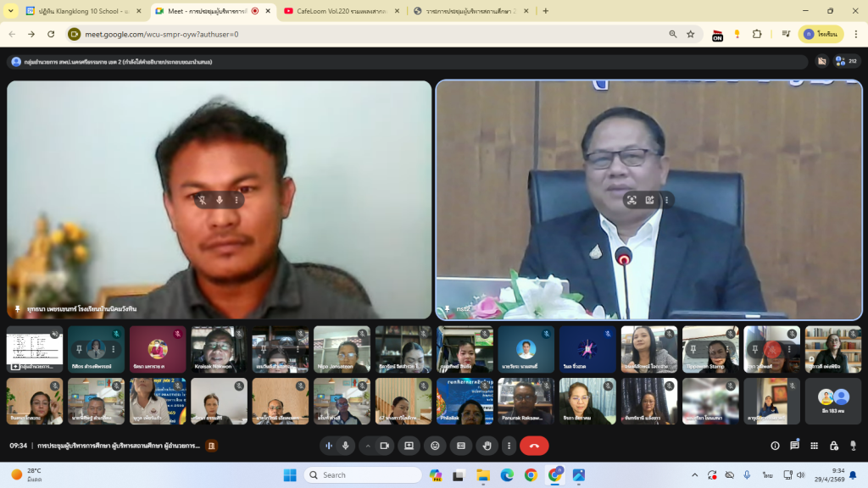Expand the video settings chevron arrow

coord(368,446)
